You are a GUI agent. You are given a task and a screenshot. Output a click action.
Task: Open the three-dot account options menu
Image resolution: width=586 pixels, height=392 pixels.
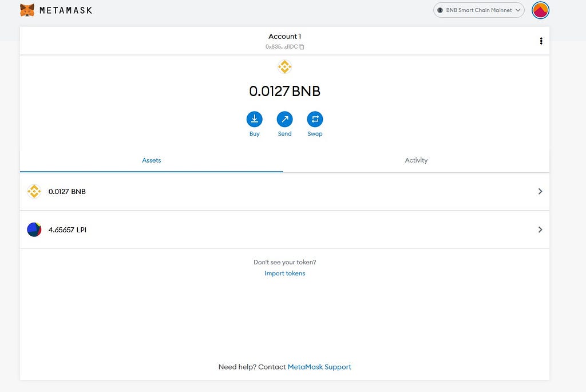pyautogui.click(x=541, y=41)
